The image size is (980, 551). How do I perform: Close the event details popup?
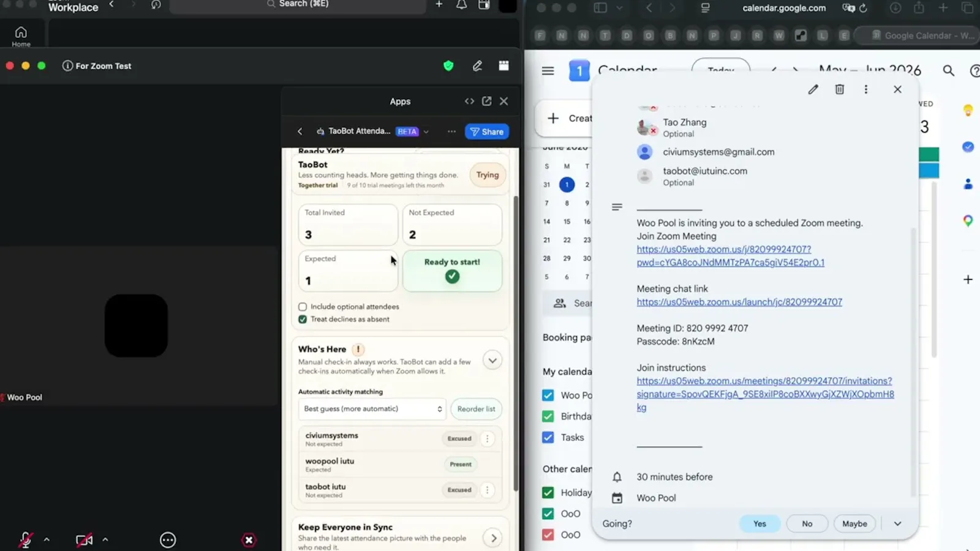[x=898, y=89]
